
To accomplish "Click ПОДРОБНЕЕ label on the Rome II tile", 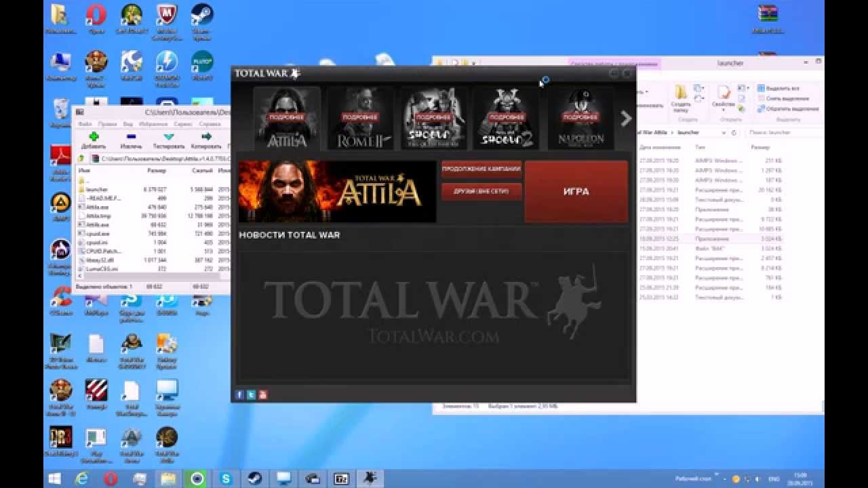I will [360, 117].
